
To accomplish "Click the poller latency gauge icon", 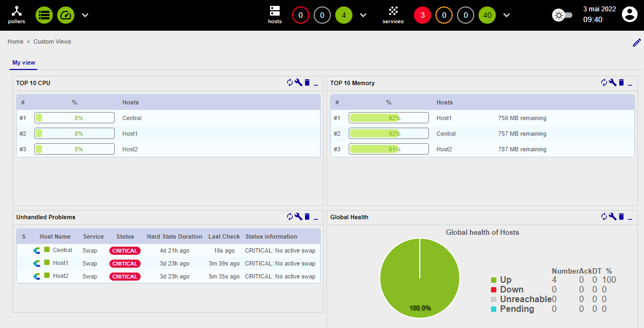I will pyautogui.click(x=66, y=15).
